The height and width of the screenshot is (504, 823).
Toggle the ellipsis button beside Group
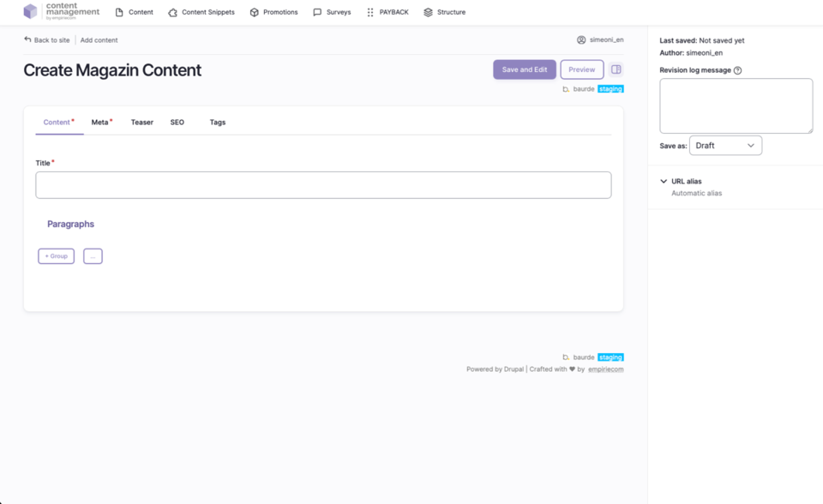(93, 255)
